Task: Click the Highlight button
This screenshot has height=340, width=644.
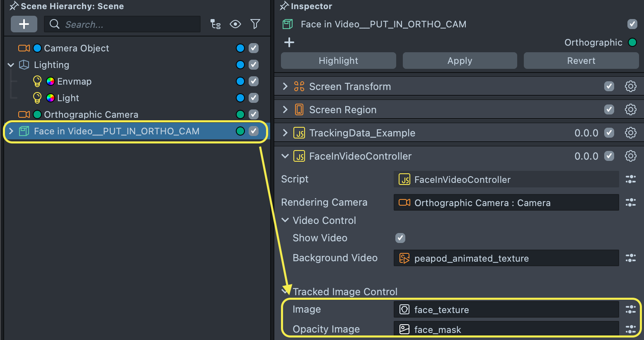Action: [x=338, y=61]
